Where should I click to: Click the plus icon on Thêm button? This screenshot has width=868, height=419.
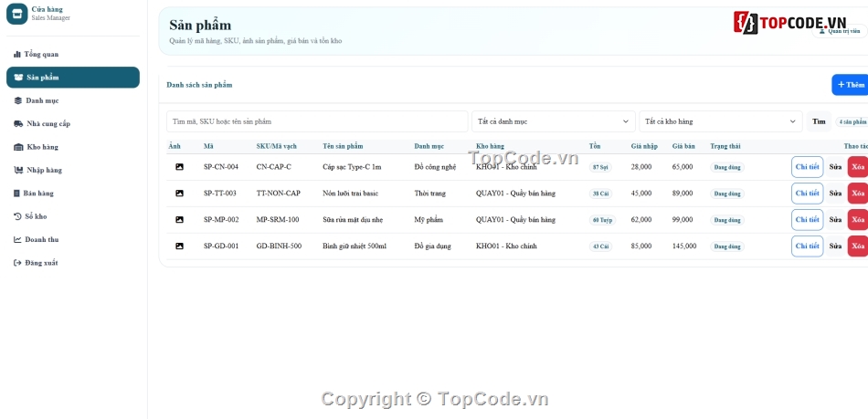click(841, 85)
